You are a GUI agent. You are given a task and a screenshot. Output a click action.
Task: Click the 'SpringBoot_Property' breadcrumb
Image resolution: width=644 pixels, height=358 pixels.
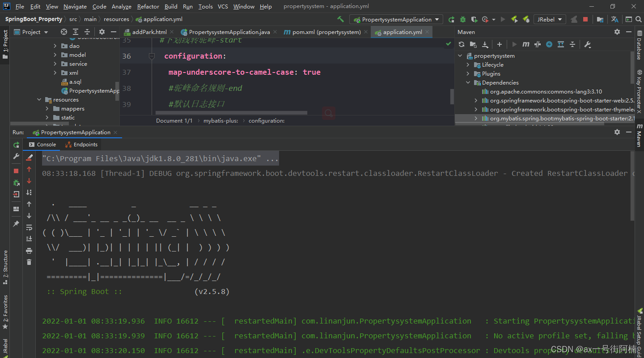pos(34,19)
